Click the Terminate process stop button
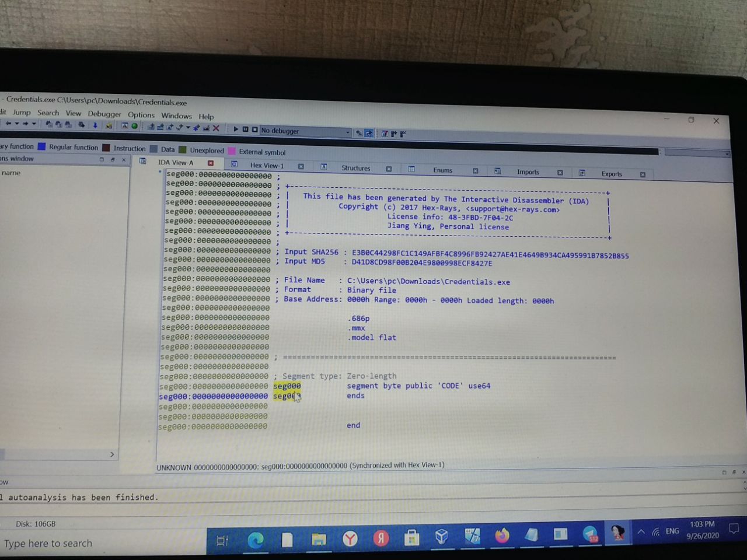The width and height of the screenshot is (747, 560). point(254,129)
